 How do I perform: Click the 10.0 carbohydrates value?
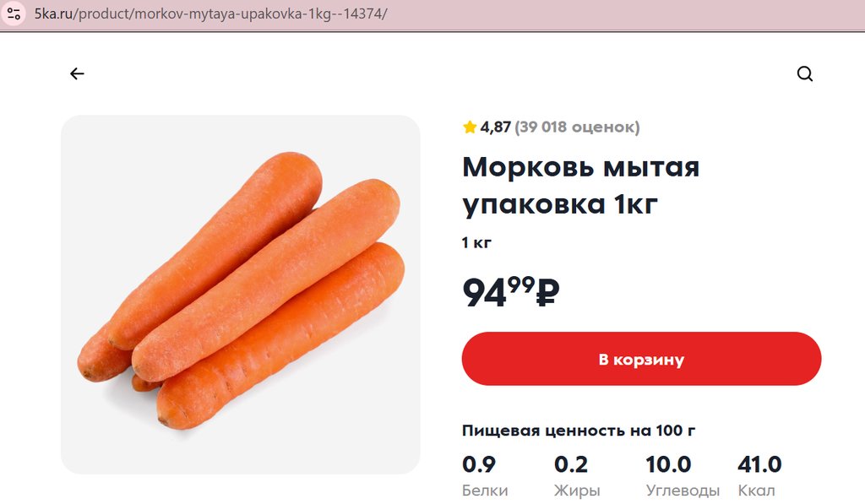(668, 464)
